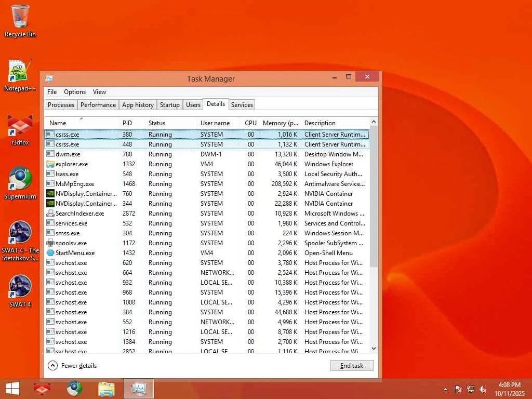Click the explorer.exe folder icon
Viewport: 532px width, 399px height.
(x=50, y=164)
